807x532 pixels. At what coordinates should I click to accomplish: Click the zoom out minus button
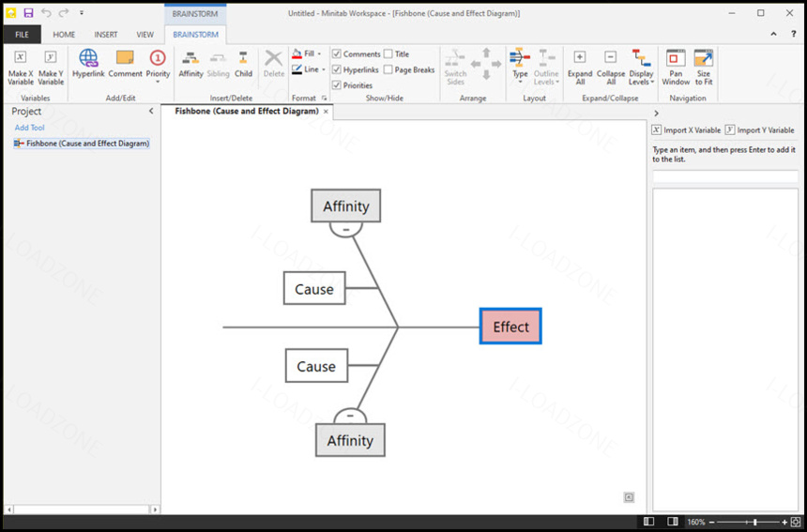tap(712, 522)
